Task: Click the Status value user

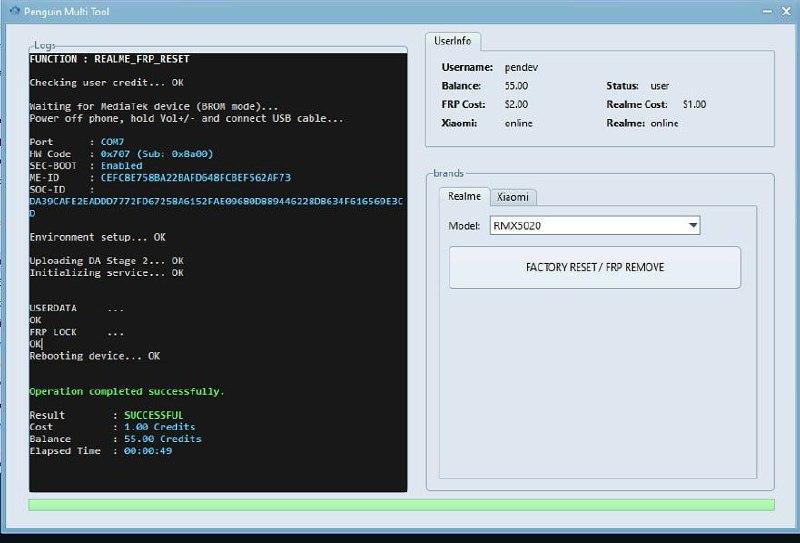Action: point(660,86)
